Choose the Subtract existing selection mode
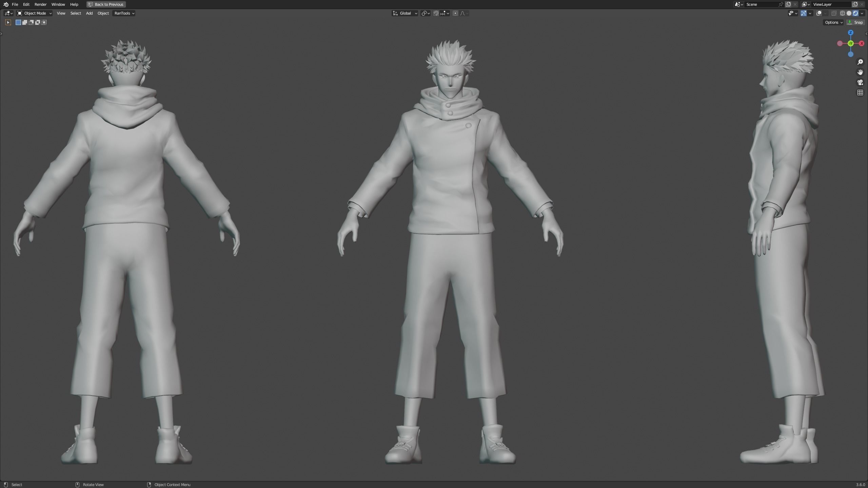The image size is (868, 488). click(x=31, y=22)
